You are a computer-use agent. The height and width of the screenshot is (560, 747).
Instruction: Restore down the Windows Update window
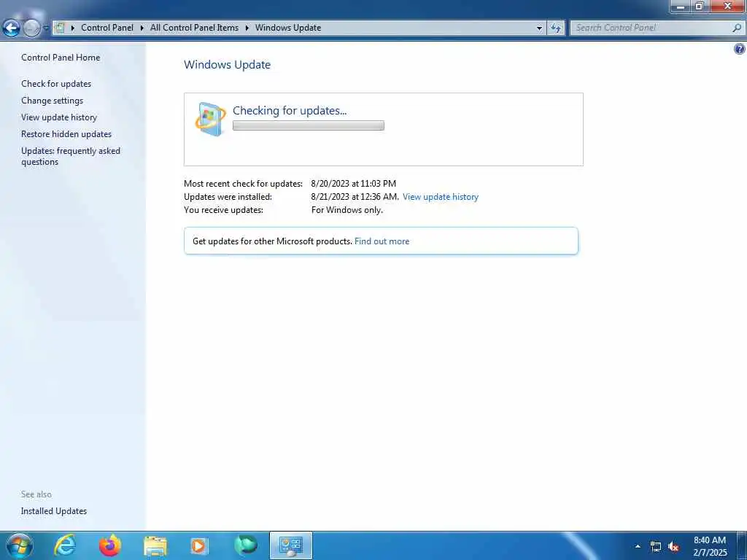(700, 6)
